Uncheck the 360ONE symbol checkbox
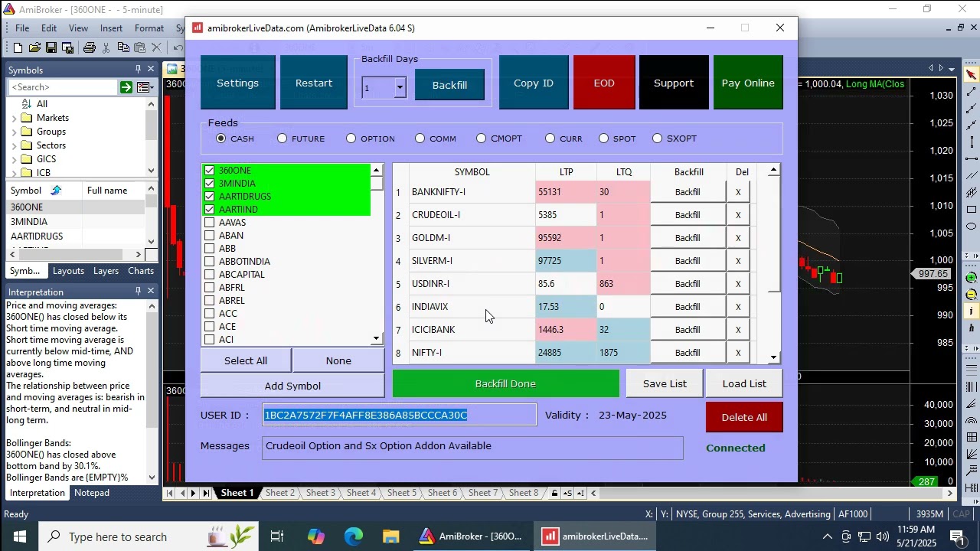This screenshot has width=980, height=551. 209,171
